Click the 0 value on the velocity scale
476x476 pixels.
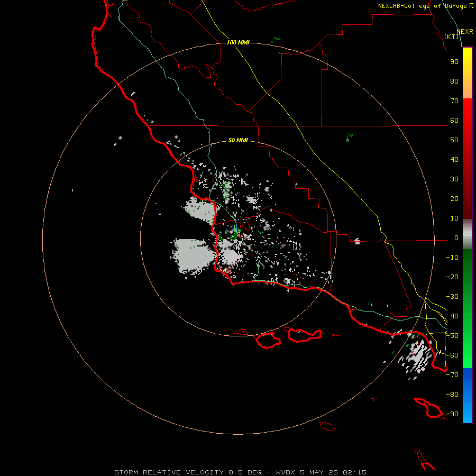456,237
